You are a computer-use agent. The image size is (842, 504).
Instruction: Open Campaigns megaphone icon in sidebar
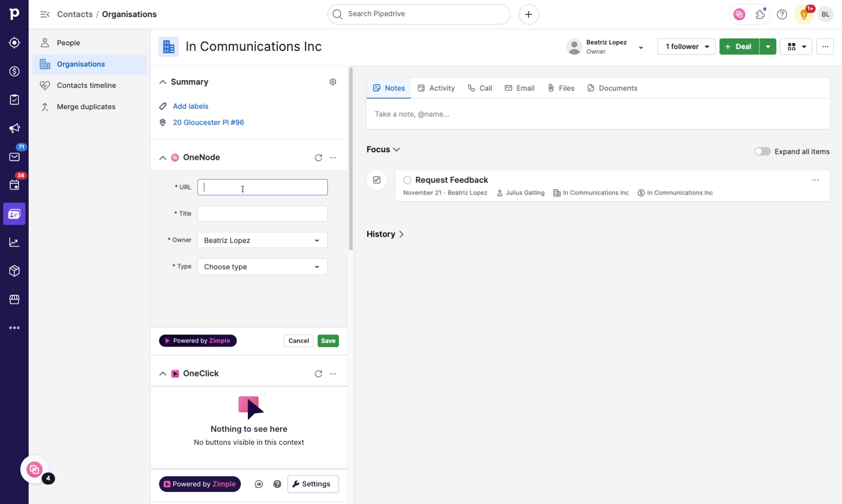[14, 128]
